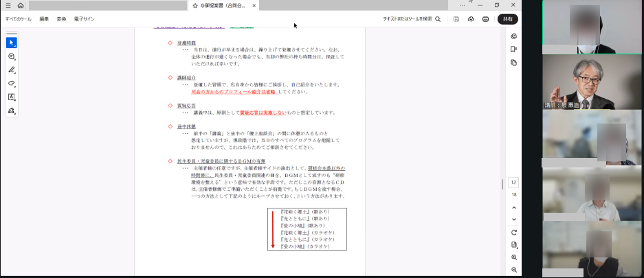Viewport: 644px width, 278px height.
Task: Select the arrow selection tool
Action: 12,43
